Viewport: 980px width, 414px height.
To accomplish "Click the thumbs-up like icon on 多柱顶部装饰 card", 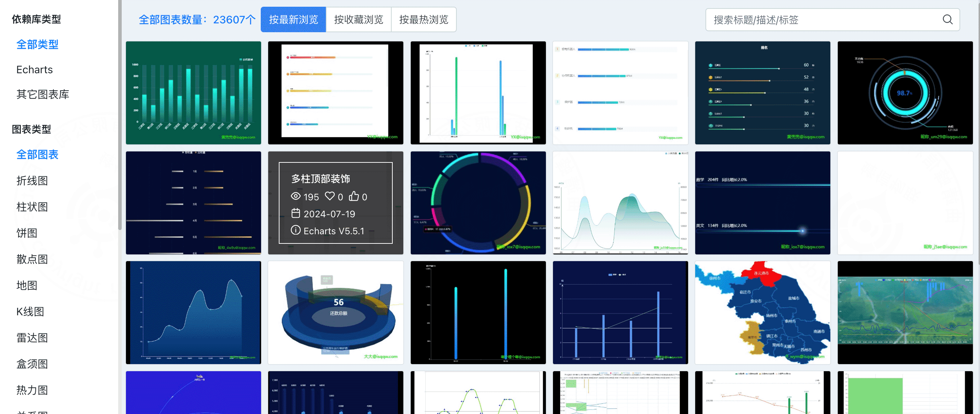I will [x=354, y=196].
